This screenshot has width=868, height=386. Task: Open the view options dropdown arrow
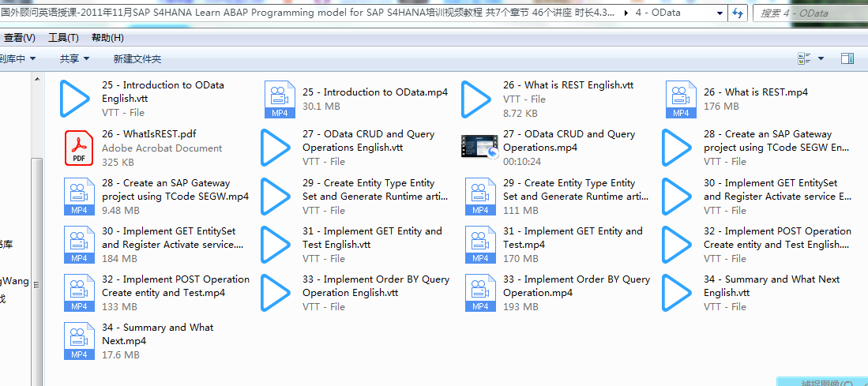tap(821, 58)
